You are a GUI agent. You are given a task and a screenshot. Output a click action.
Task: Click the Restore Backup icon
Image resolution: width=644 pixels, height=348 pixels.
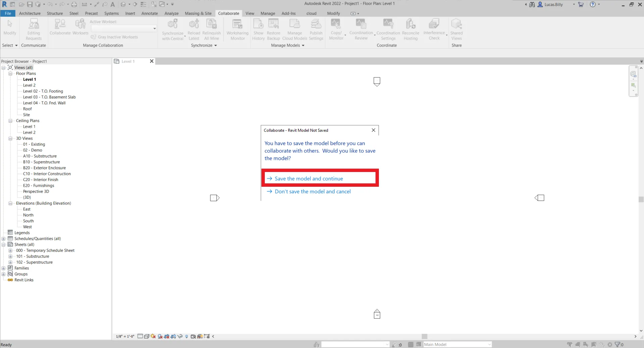[274, 24]
